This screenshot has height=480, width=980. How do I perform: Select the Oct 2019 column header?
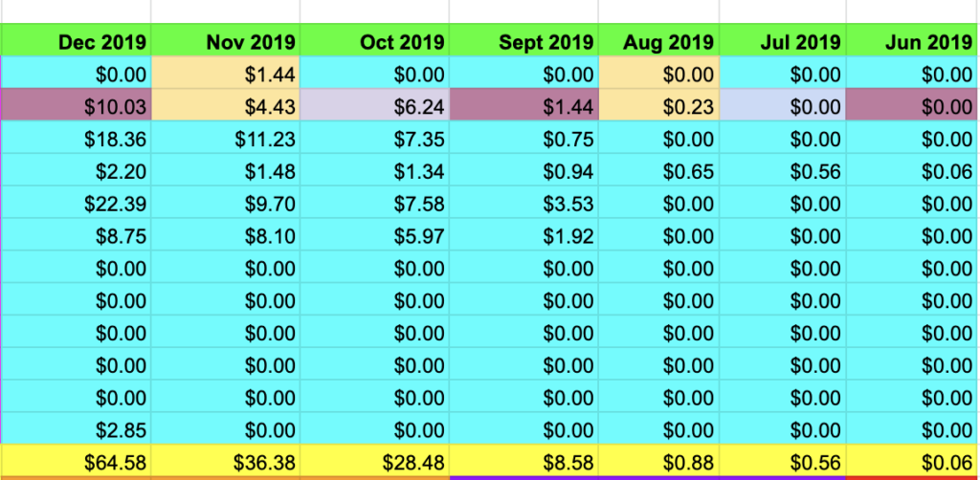tap(402, 42)
